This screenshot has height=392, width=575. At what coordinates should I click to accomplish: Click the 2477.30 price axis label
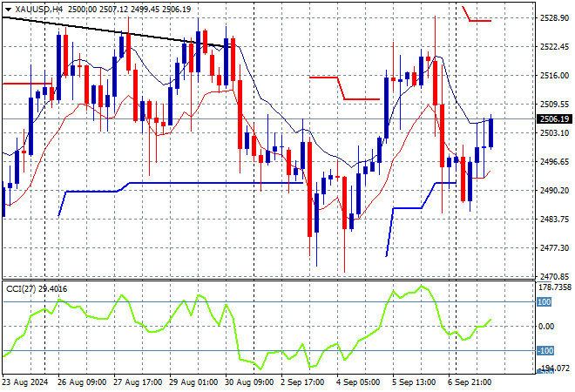pyautogui.click(x=554, y=248)
